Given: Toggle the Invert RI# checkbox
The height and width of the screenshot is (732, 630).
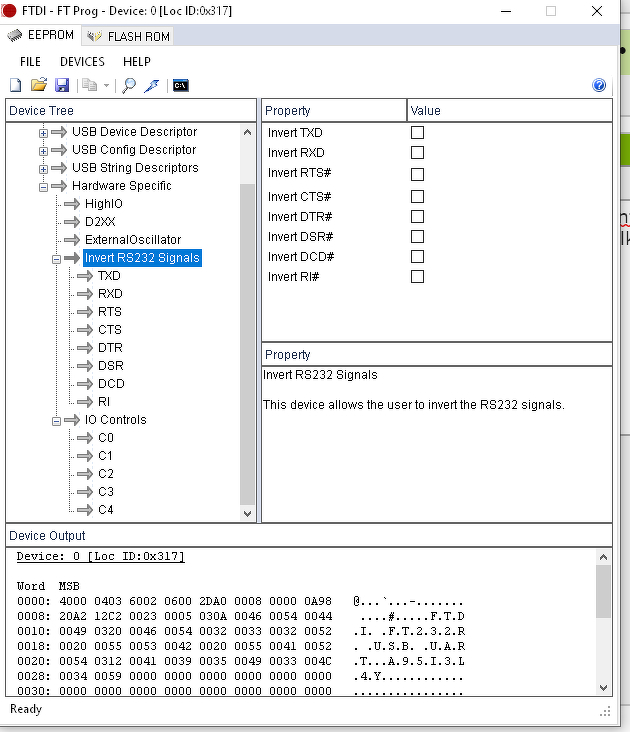Looking at the screenshot, I should pyautogui.click(x=417, y=277).
